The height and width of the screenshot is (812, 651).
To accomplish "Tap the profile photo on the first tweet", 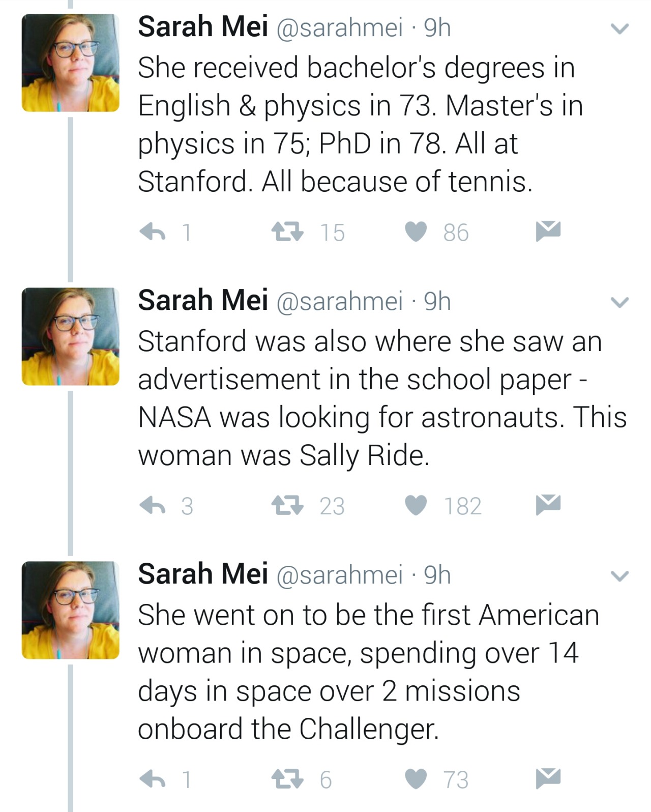I will click(71, 63).
